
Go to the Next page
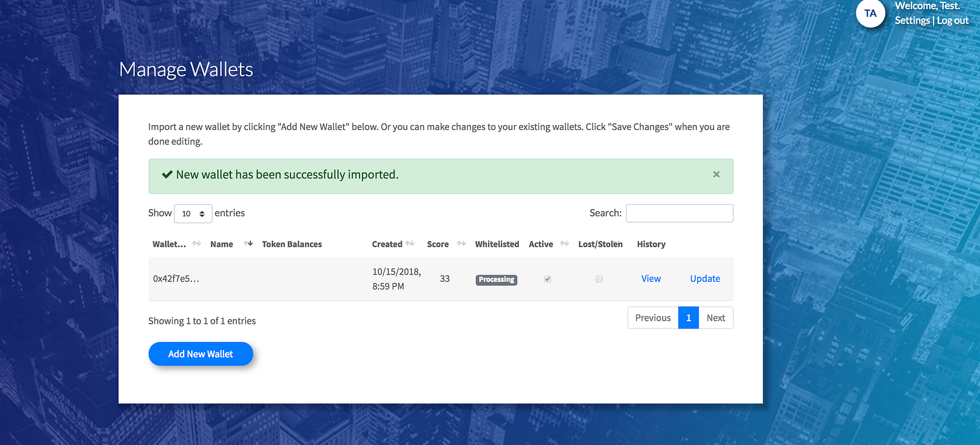[x=716, y=318]
